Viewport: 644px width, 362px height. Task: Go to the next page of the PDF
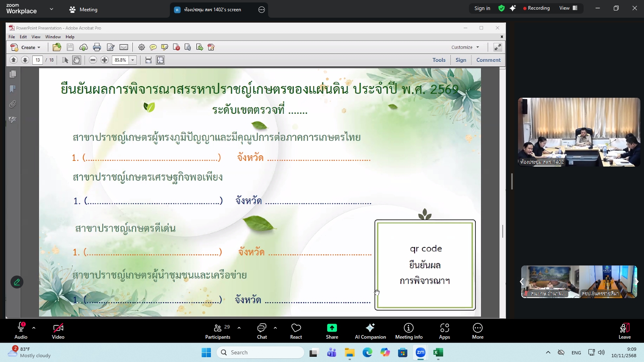[25, 60]
